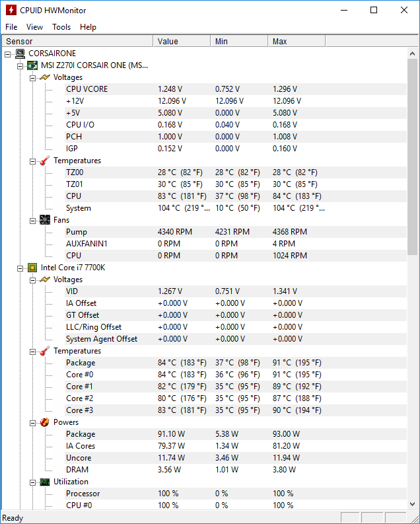The height and width of the screenshot is (524, 420).
Task: Collapse Intel CPU Voltages section
Action: tap(32, 280)
